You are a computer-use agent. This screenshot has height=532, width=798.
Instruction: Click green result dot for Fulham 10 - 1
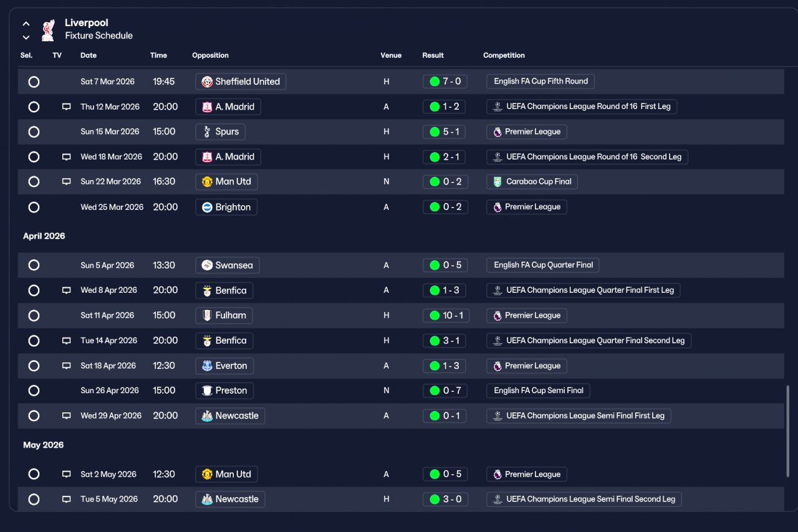click(x=435, y=316)
